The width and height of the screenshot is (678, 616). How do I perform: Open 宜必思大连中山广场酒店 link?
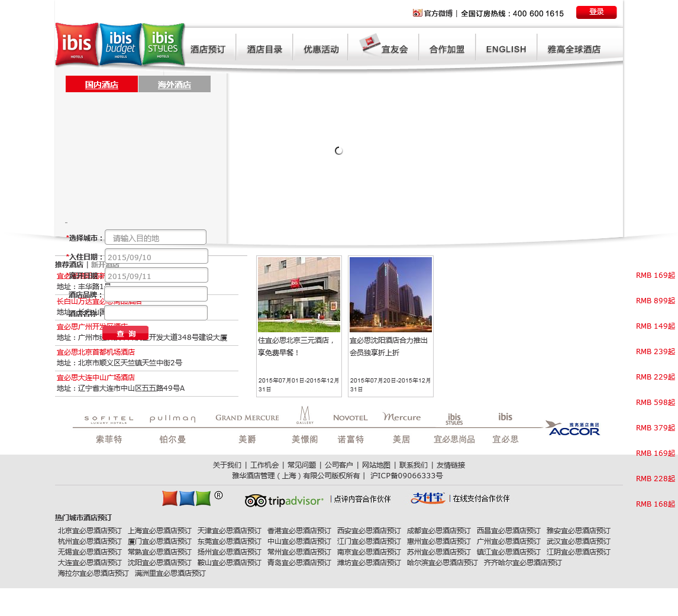coord(96,378)
